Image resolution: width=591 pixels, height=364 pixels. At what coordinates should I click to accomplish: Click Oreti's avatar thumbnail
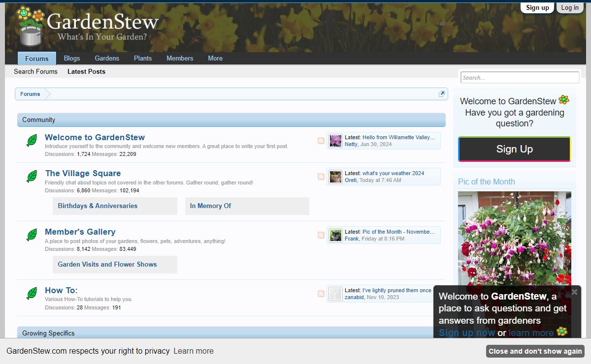click(x=335, y=177)
